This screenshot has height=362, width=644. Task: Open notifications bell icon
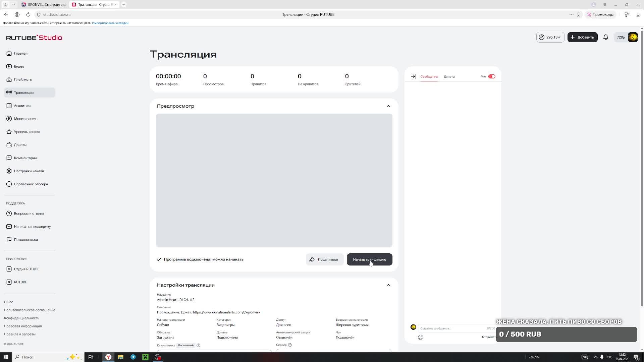tap(605, 37)
